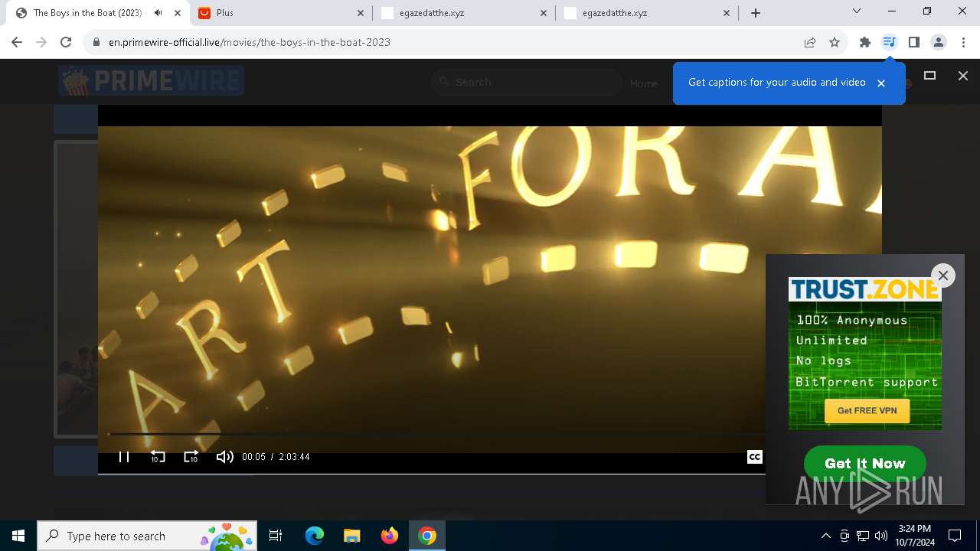
Task: Dismiss the captions tooltip
Action: tap(881, 83)
